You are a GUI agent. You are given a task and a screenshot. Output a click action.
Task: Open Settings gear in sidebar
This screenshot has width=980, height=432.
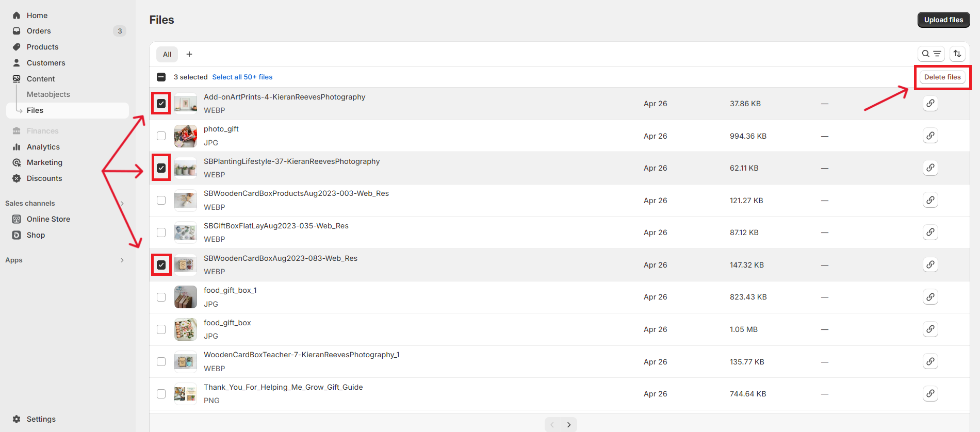point(17,419)
